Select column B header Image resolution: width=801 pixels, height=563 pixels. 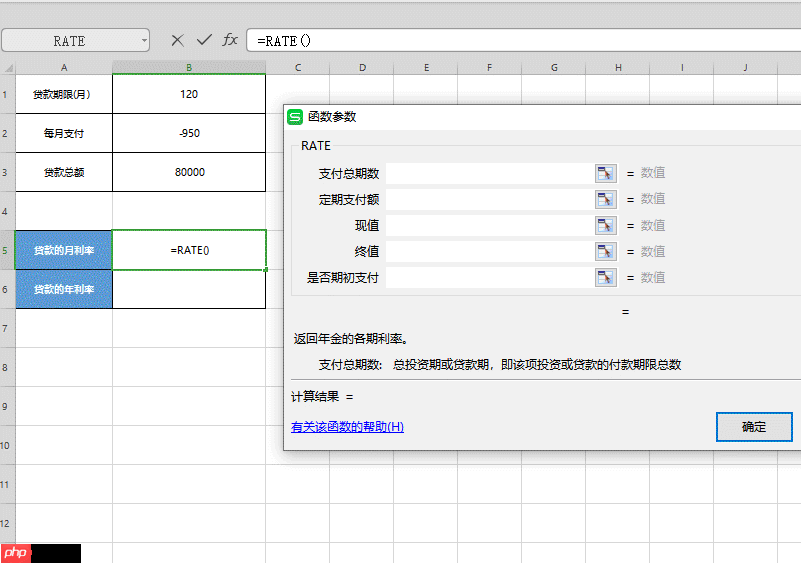coord(189,67)
